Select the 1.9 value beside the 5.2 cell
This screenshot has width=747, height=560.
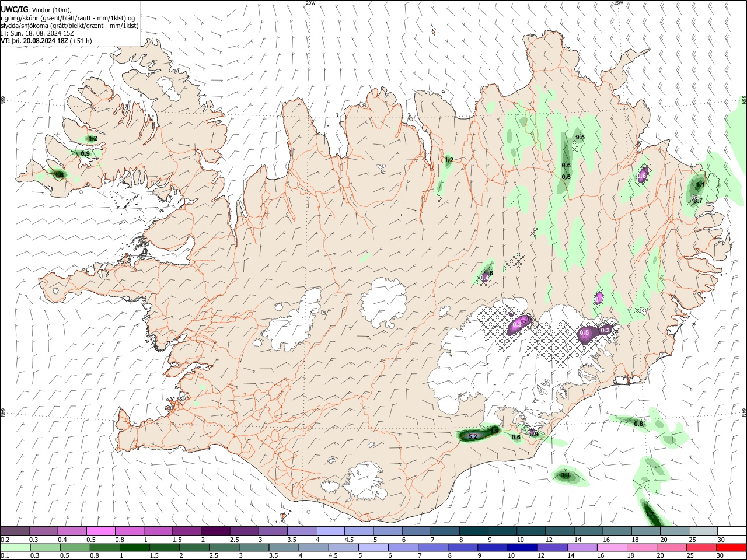(494, 431)
